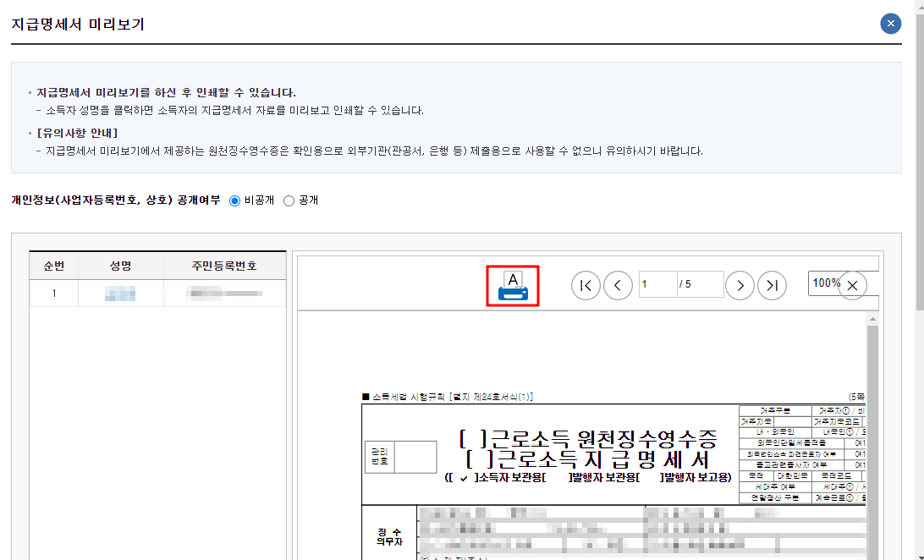924x560 pixels.
Task: Jump to the last page
Action: pyautogui.click(x=772, y=285)
